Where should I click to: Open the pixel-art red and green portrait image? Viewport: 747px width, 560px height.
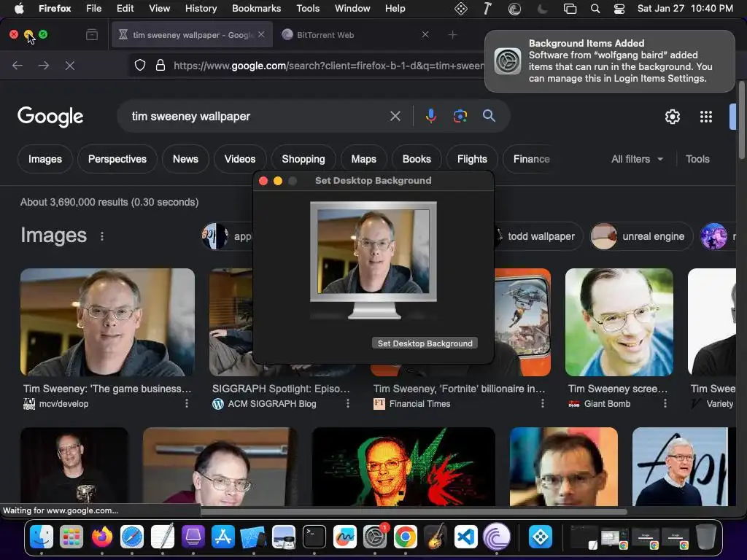coord(403,467)
